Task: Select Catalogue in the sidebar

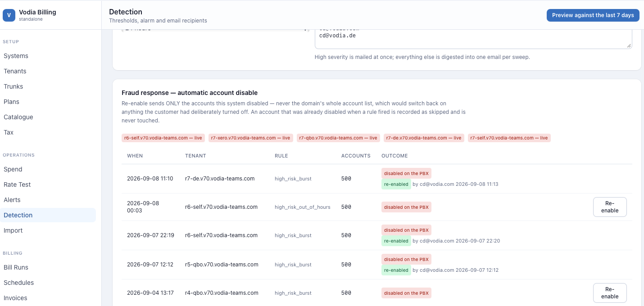Action: 18,117
